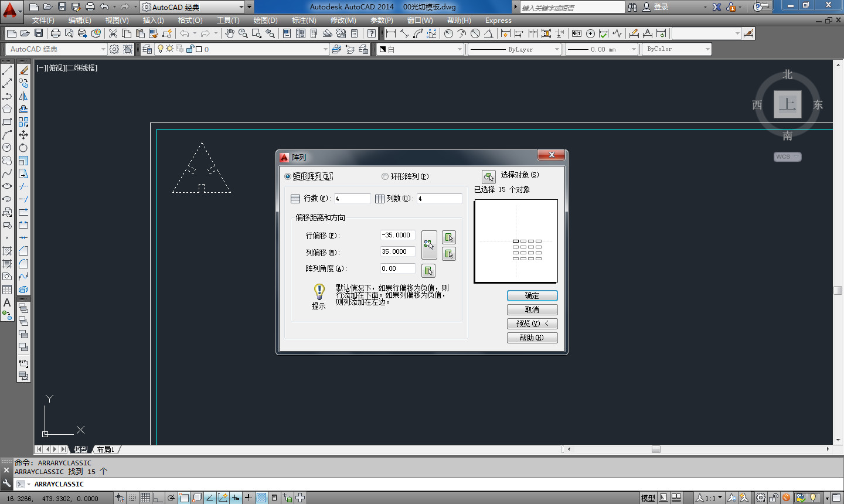Select the Offset modify tool
The width and height of the screenshot is (844, 504).
tap(23, 109)
